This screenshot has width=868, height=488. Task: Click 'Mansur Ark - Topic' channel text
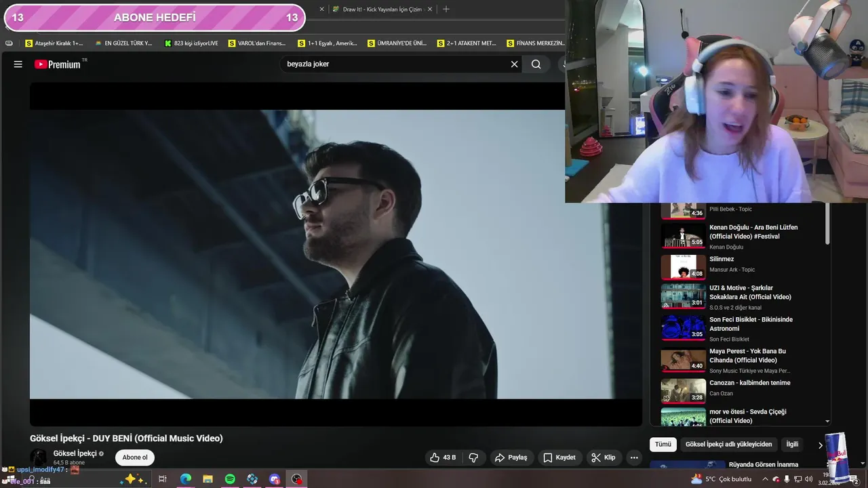tap(732, 270)
